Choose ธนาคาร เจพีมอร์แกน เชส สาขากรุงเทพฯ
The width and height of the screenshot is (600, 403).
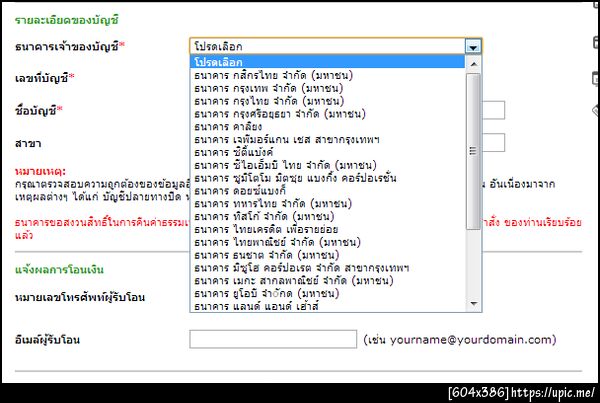pos(328,139)
